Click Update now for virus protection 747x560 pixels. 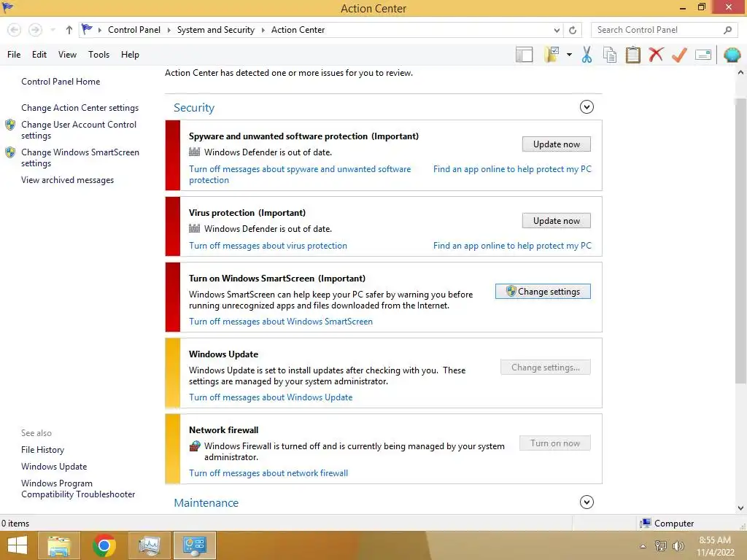tap(557, 221)
